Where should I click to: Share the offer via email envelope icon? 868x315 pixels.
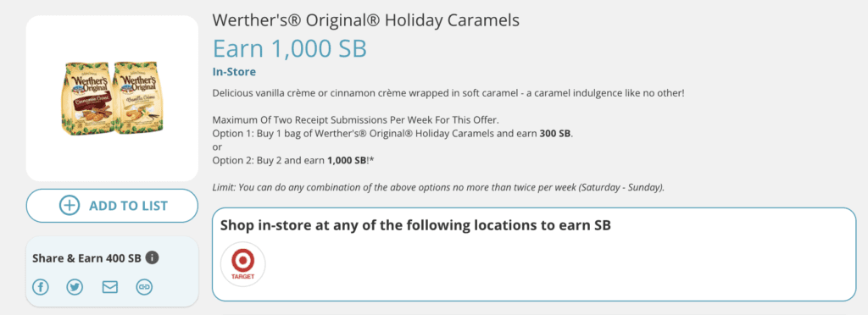coord(110,287)
